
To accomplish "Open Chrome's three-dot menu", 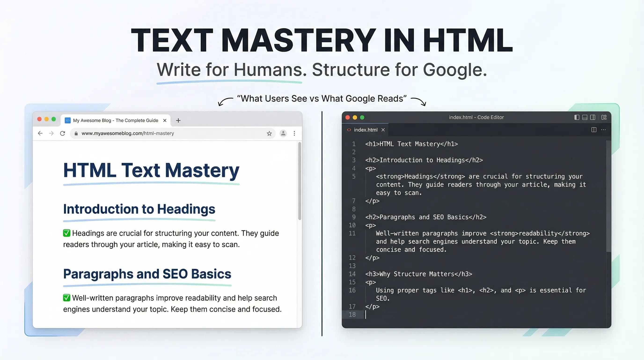I will pos(294,133).
